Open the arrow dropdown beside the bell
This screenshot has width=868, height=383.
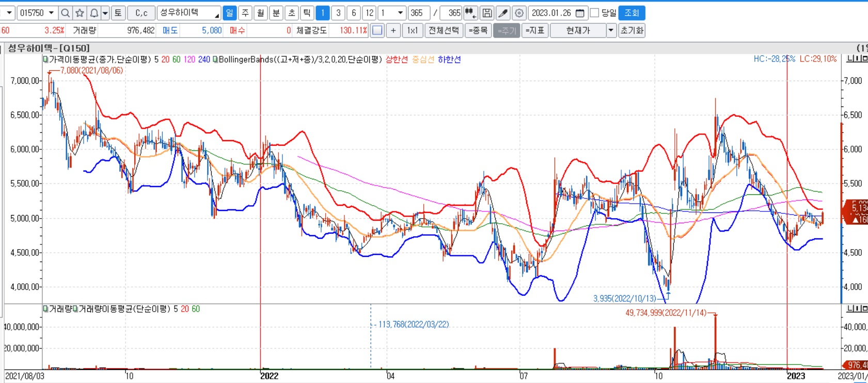coord(105,13)
